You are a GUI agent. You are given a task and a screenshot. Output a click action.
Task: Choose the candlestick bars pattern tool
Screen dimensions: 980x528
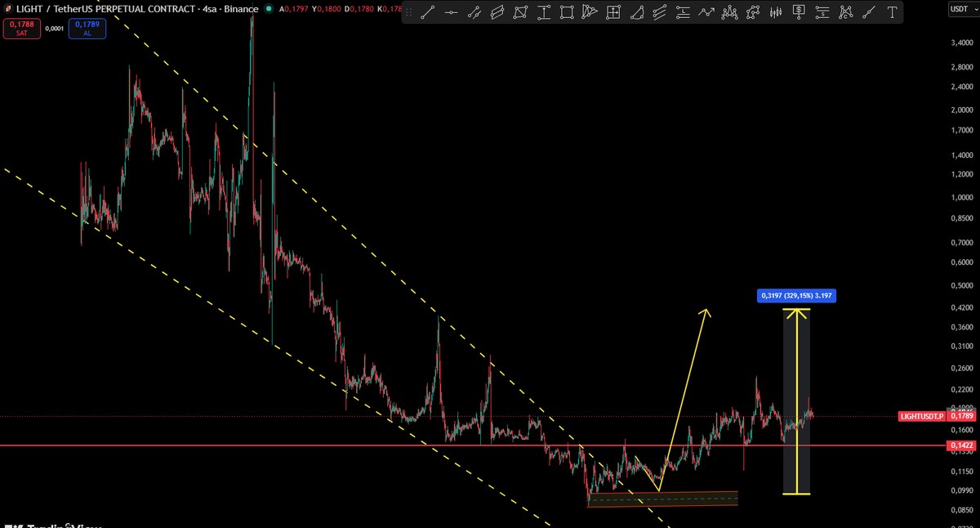pos(776,12)
